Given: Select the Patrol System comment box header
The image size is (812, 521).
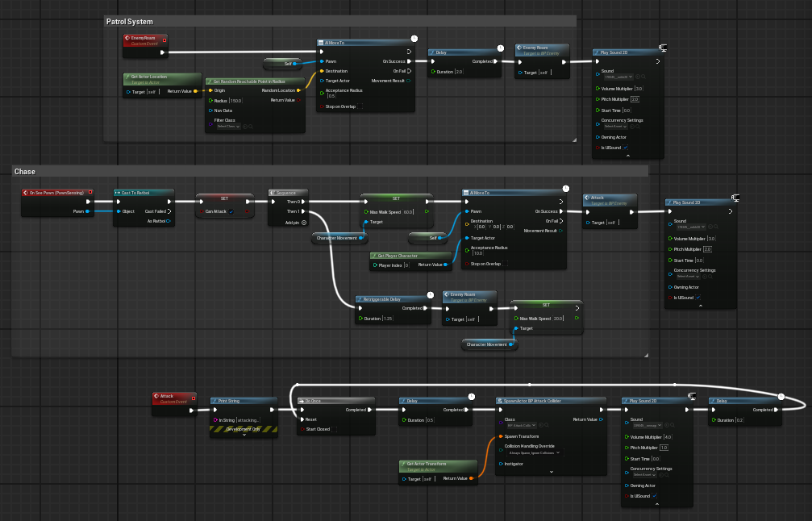Looking at the screenshot, I should pos(339,21).
